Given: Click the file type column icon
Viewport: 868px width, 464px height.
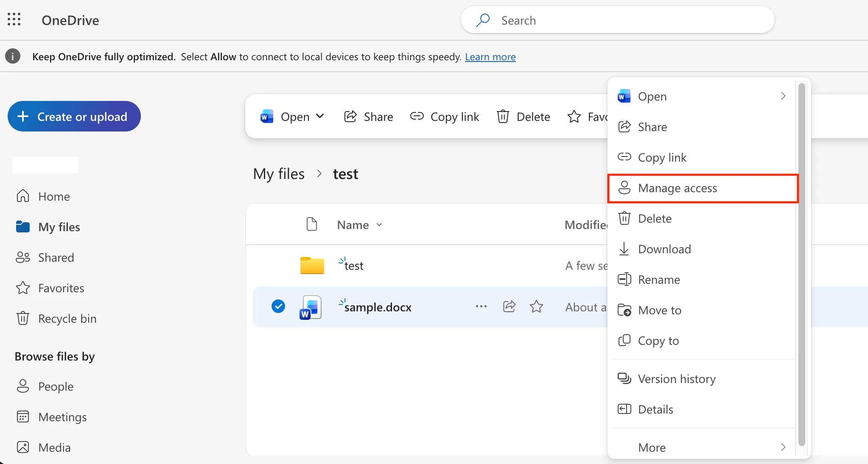Looking at the screenshot, I should point(312,224).
